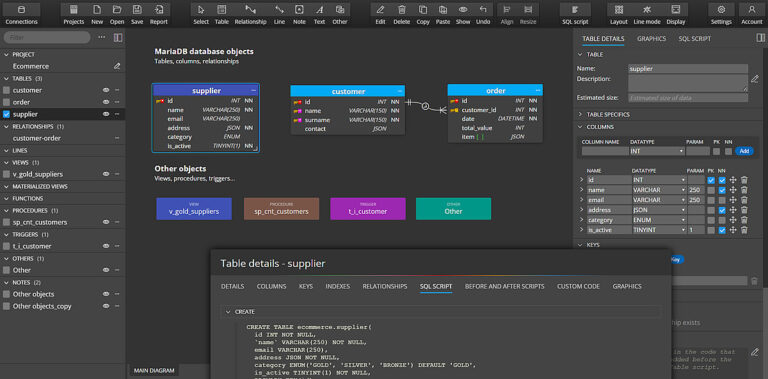Open the Indexes tab in table details
This screenshot has width=768, height=379.
337,286
